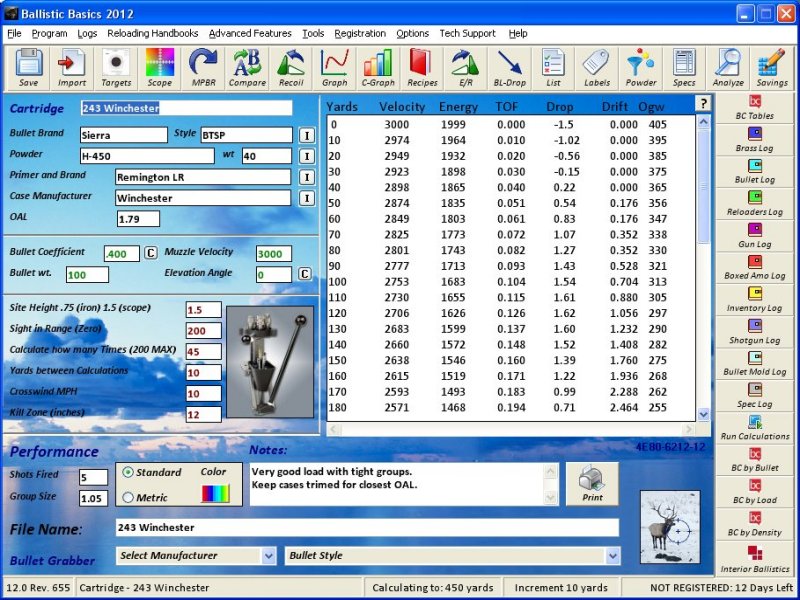Viewport: 800px width, 600px height.
Task: Click the table scroll down arrow
Action: pyautogui.click(x=703, y=414)
